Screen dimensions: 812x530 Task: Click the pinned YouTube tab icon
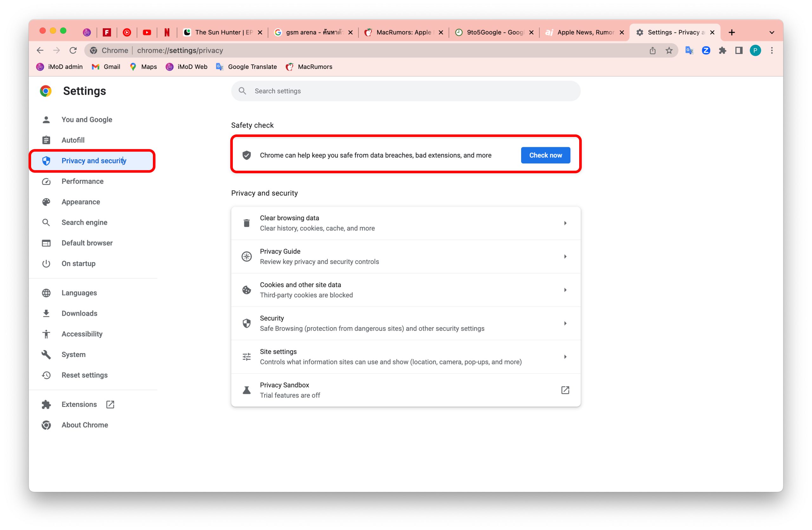click(147, 32)
